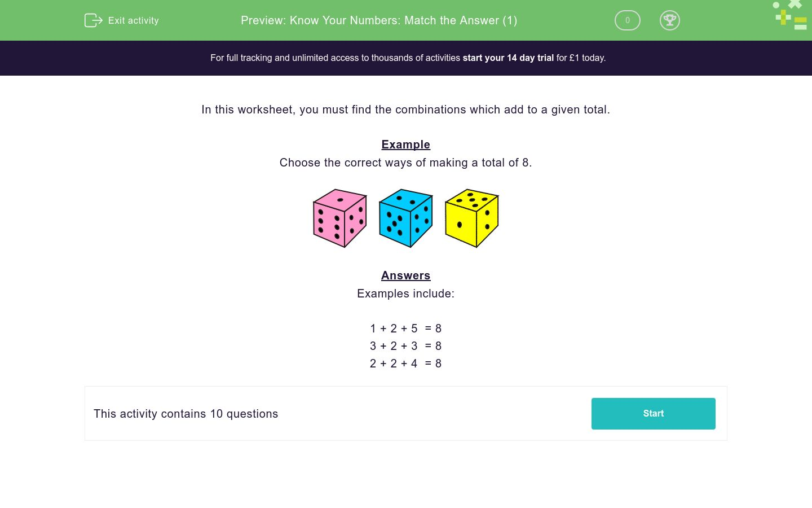Select the yellow dice showing one
The width and height of the screenshot is (812, 508).
[471, 218]
